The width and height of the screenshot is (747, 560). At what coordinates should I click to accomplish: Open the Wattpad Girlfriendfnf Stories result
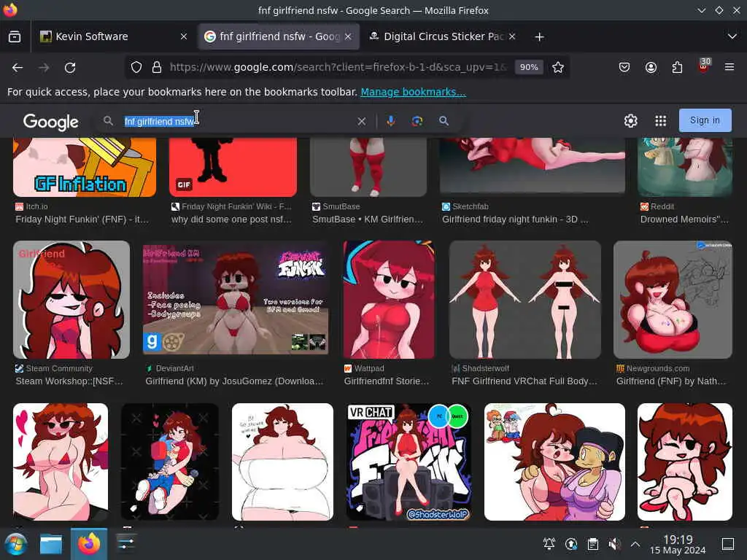click(x=387, y=381)
